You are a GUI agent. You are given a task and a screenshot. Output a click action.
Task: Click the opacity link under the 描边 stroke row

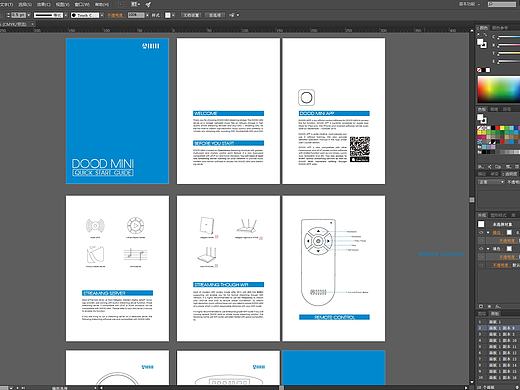click(507, 240)
